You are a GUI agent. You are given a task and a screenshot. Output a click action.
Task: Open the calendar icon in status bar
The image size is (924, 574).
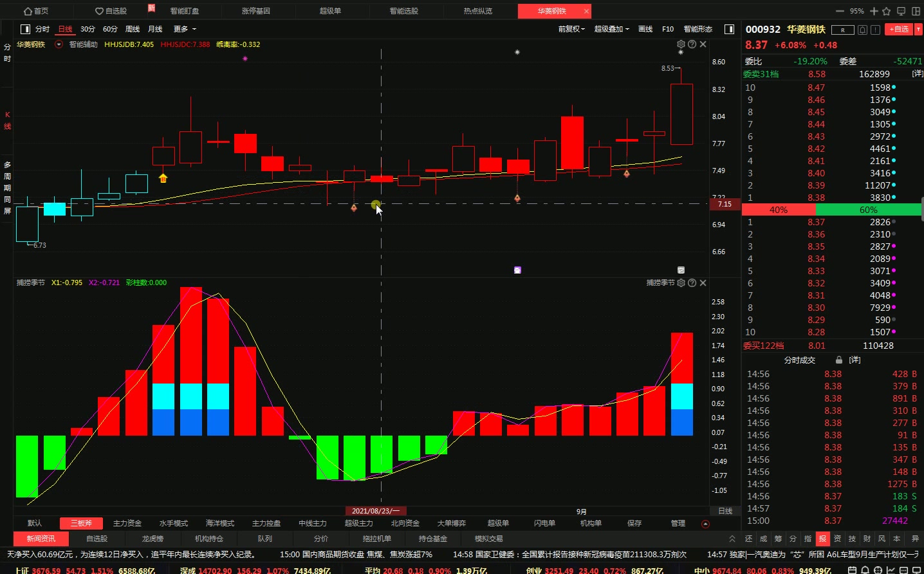pyautogui.click(x=853, y=570)
